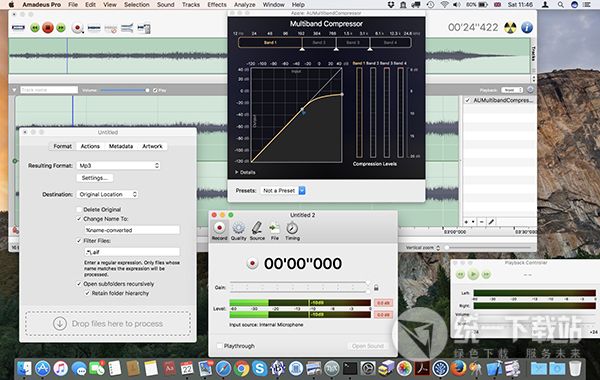This screenshot has width=600, height=380.
Task: Open File settings in Untitled 2 window
Action: (274, 231)
